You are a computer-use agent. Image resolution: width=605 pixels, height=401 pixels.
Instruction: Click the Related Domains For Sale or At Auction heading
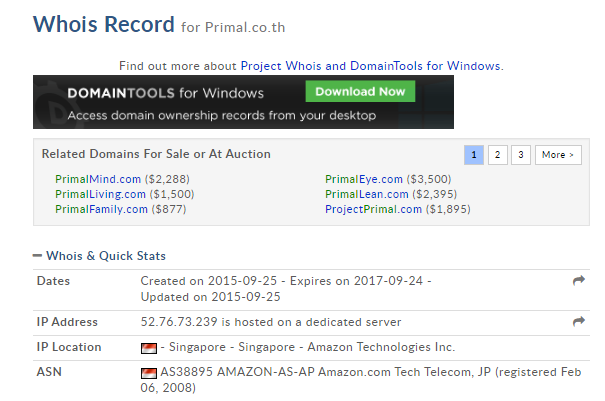click(156, 154)
